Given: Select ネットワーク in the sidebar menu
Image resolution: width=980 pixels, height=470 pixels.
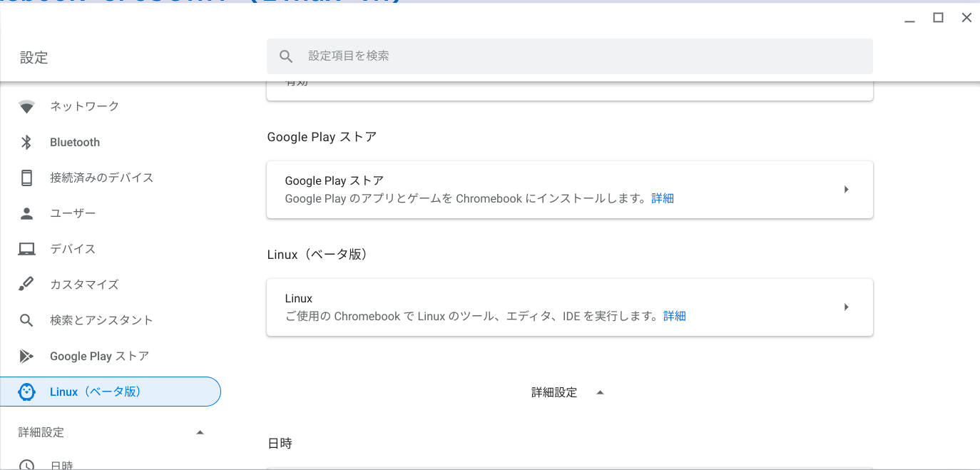Looking at the screenshot, I should point(84,106).
